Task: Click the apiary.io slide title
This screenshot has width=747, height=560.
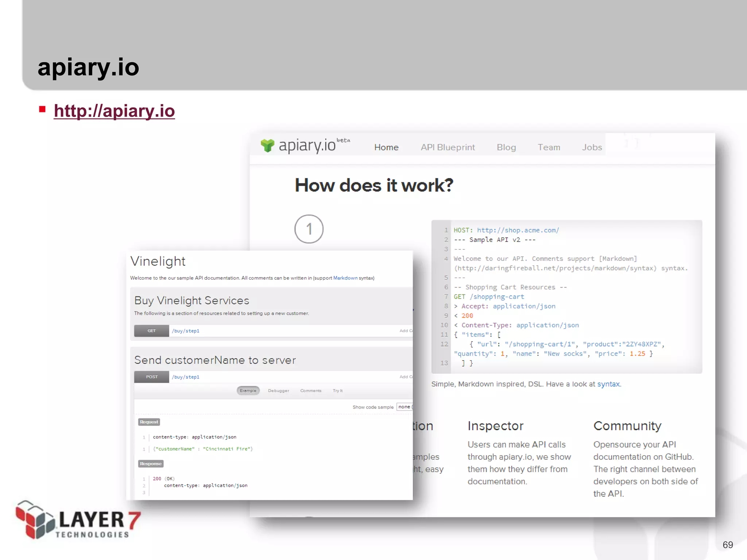Action: coord(88,68)
